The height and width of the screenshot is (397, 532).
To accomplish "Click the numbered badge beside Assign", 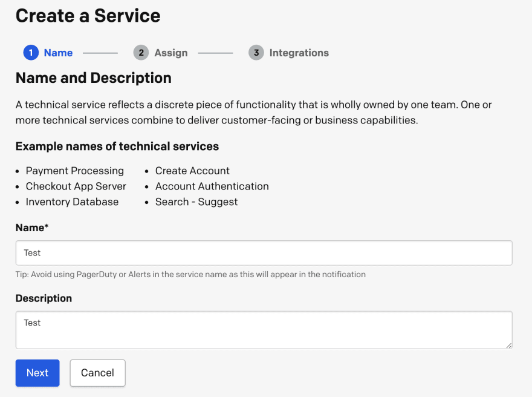I will 141,53.
